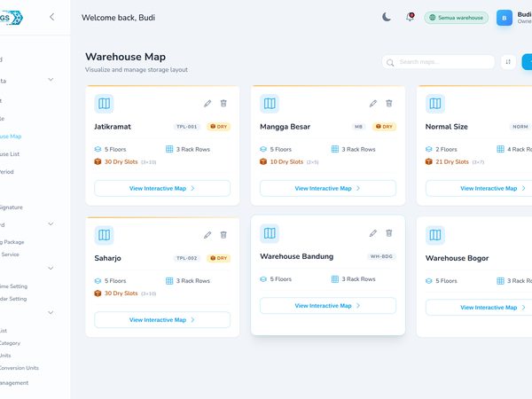
Task: Edit the Warehouse Bandung map
Action: pos(373,233)
